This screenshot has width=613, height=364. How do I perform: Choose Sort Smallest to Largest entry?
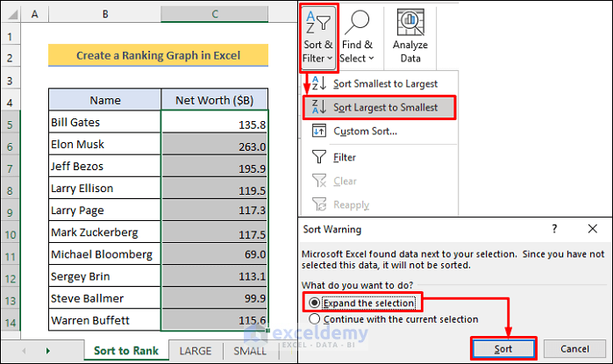tap(385, 83)
